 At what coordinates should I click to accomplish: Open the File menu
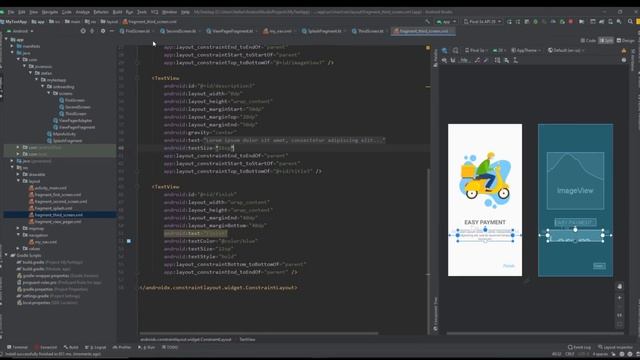tap(11, 12)
